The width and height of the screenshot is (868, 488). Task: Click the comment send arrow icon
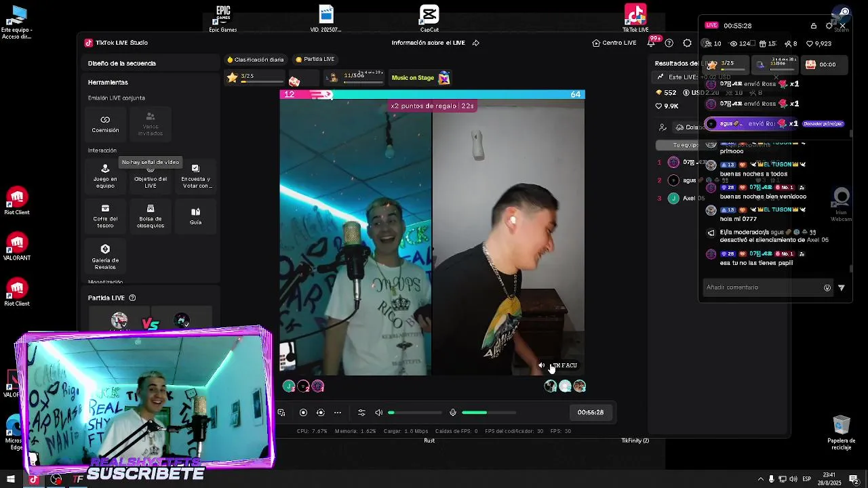click(x=842, y=287)
